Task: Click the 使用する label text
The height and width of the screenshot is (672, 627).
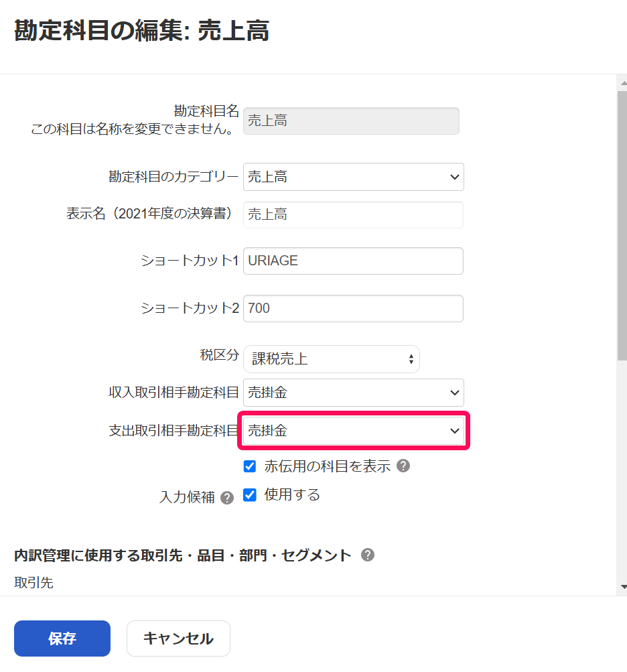Action: pos(292,494)
